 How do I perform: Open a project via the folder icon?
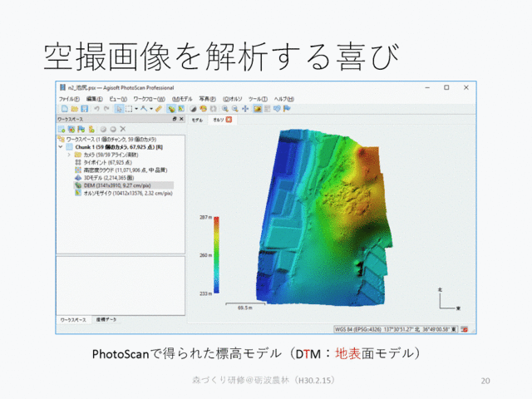point(74,109)
